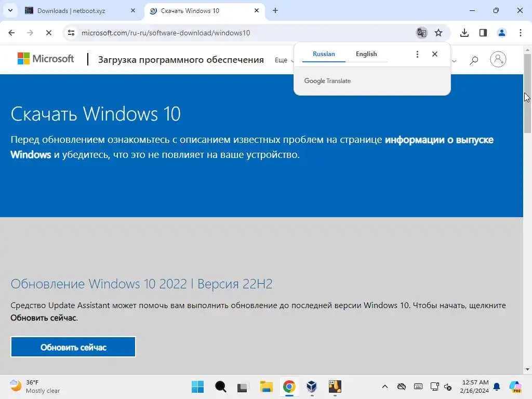Screen dimensions: 532x399
Task: Switch to Downloads | netboot.xyz tab
Action: (x=71, y=10)
